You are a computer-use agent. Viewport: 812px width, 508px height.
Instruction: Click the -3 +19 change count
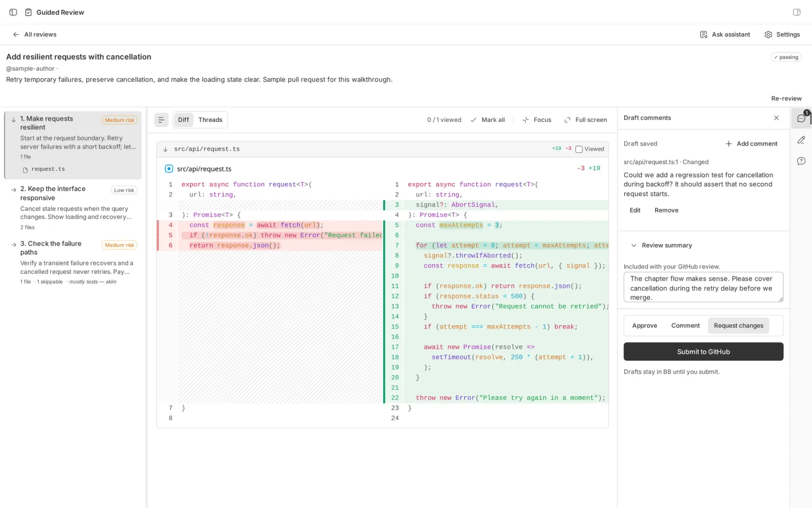(x=589, y=168)
